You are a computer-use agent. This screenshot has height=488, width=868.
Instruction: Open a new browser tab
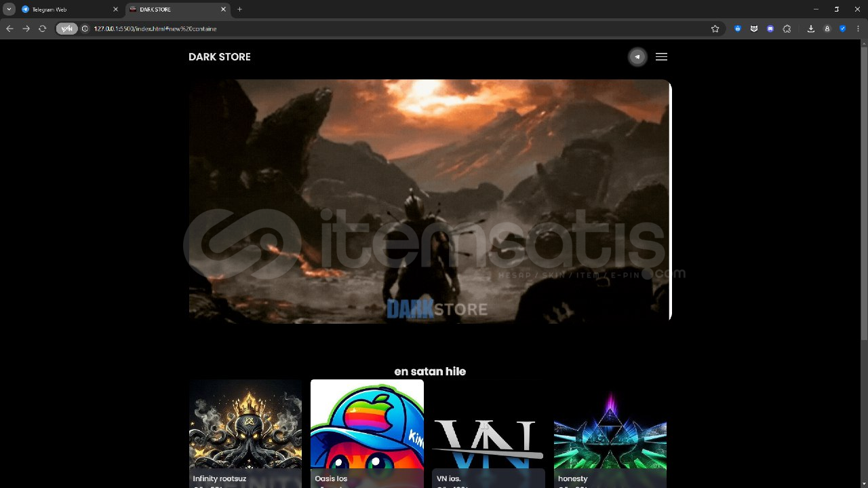(x=239, y=10)
